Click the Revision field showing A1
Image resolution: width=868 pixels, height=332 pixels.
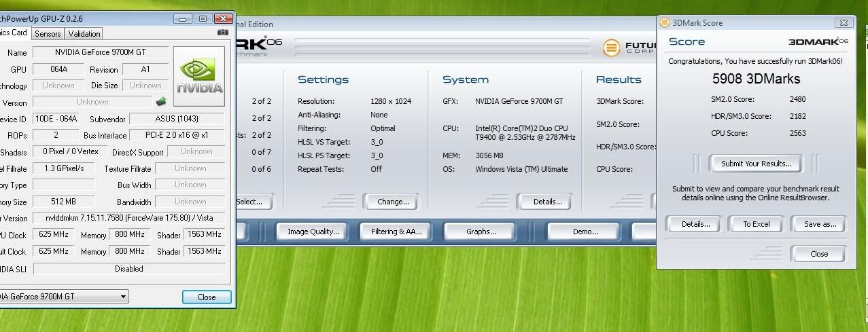pos(145,69)
